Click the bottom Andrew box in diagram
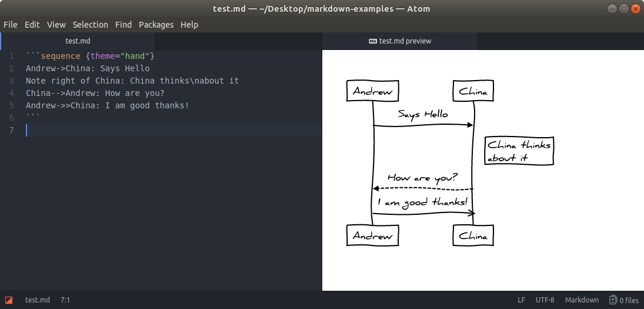 click(x=372, y=235)
